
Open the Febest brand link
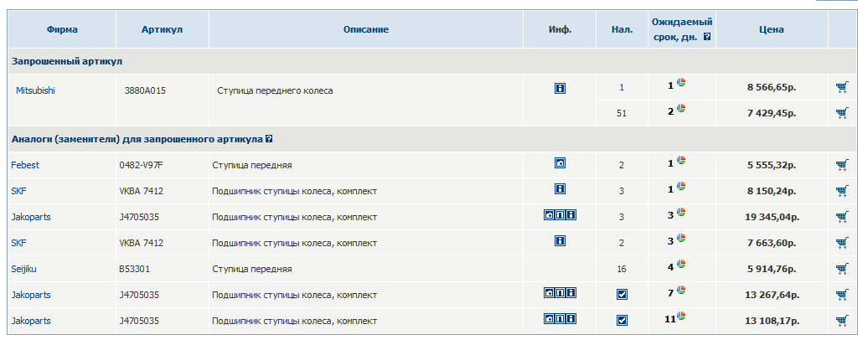[x=25, y=165]
